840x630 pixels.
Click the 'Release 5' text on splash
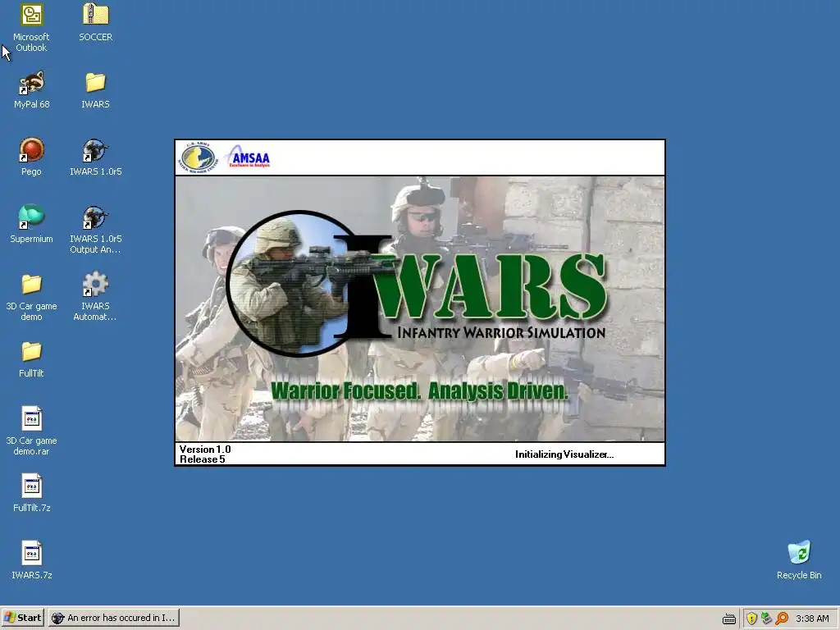203,459
